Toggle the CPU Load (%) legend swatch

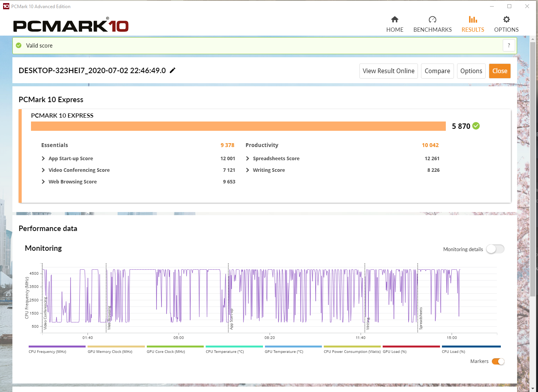[471, 347]
